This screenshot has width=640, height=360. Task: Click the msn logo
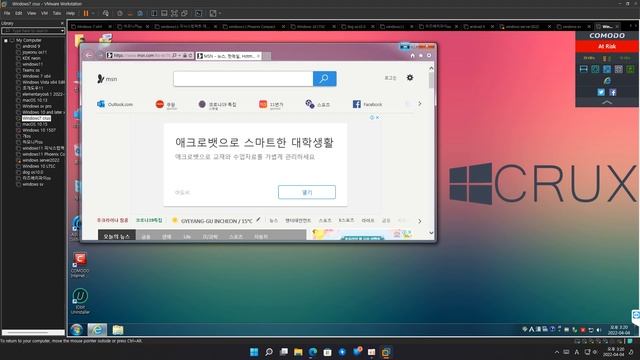107,79
